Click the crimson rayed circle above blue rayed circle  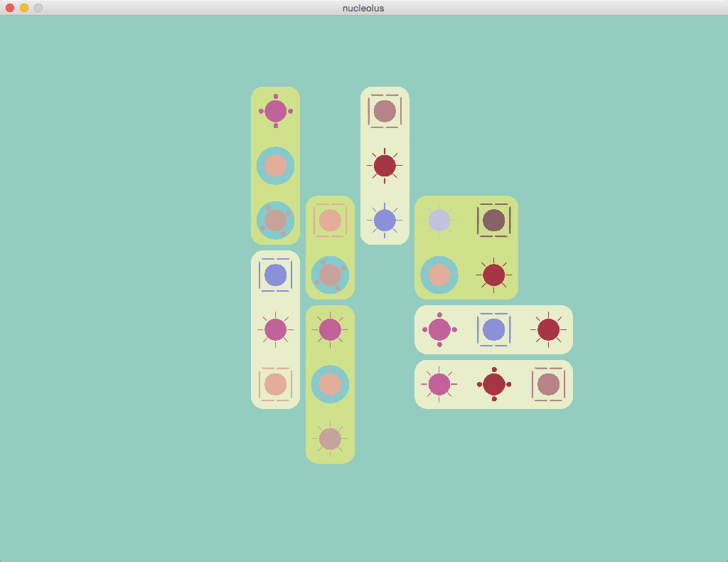[x=385, y=166]
